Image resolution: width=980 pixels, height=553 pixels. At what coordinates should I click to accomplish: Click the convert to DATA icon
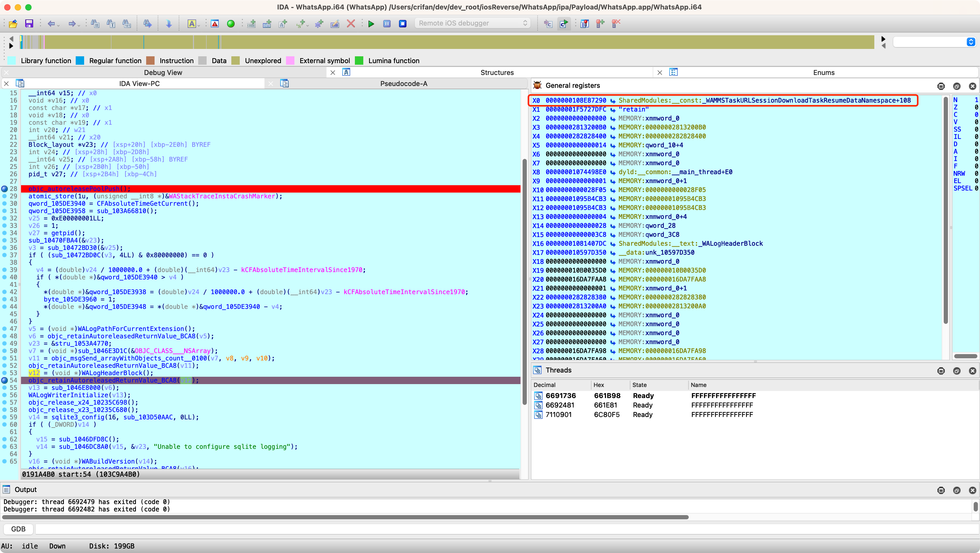click(267, 24)
